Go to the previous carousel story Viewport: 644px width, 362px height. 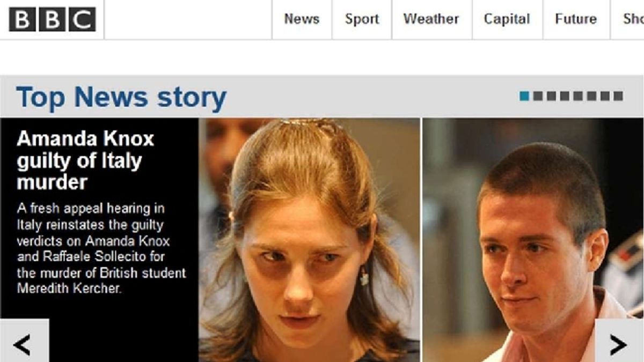(x=24, y=341)
